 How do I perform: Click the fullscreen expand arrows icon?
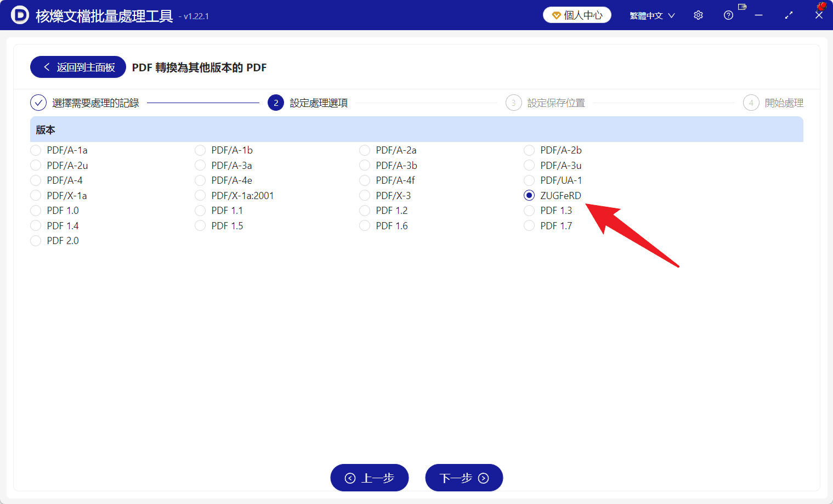[789, 15]
